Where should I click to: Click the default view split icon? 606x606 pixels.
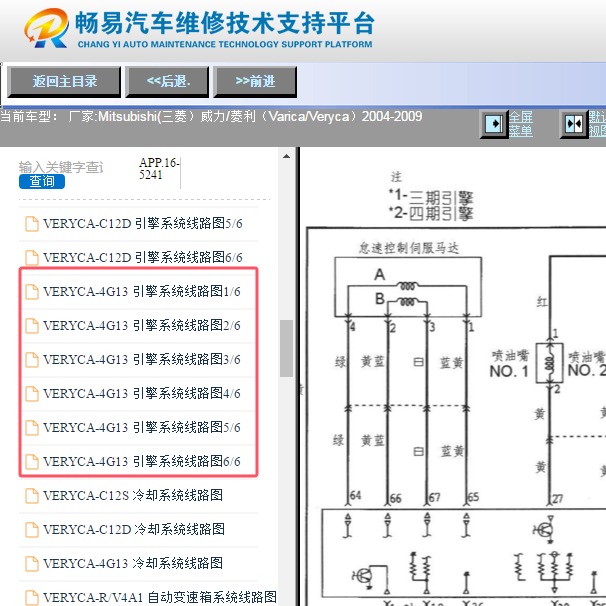point(574,124)
